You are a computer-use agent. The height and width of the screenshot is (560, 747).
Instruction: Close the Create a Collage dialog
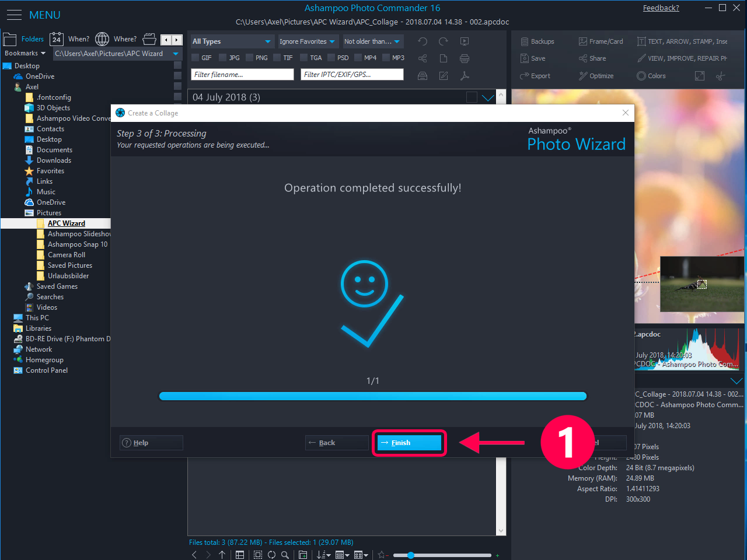click(x=626, y=113)
